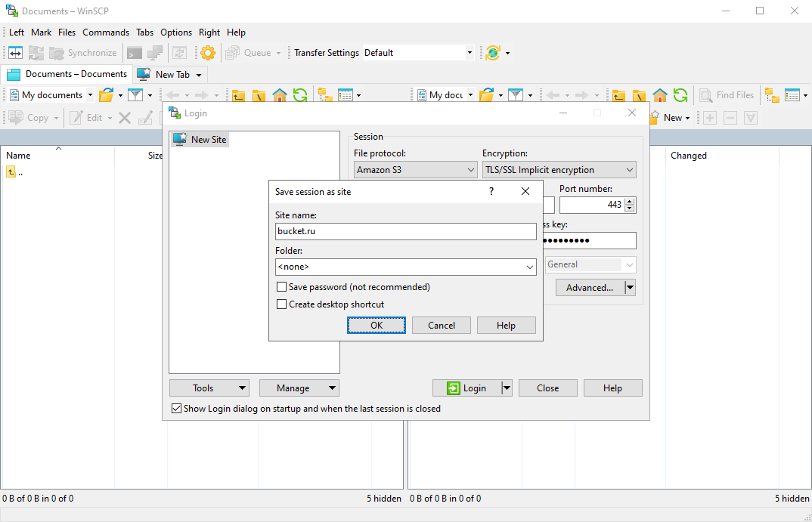Tick the Create desktop shortcut checkbox
The height and width of the screenshot is (522, 812).
click(282, 304)
